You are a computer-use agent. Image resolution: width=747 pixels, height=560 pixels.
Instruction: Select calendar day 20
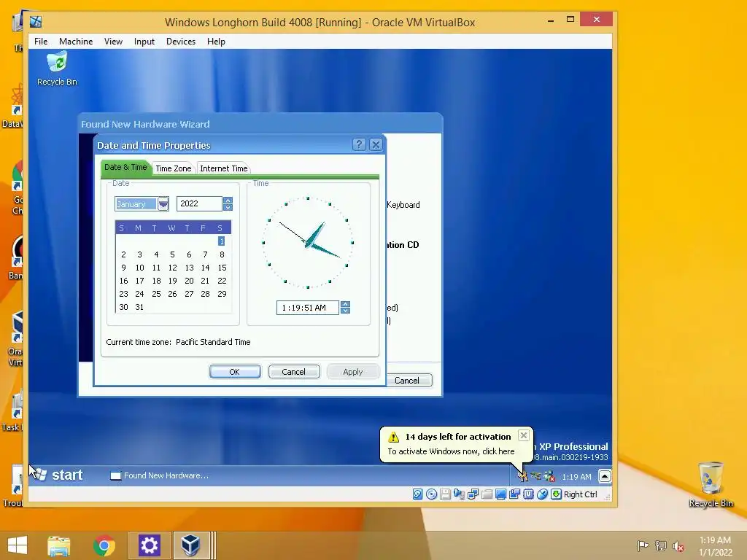click(189, 281)
